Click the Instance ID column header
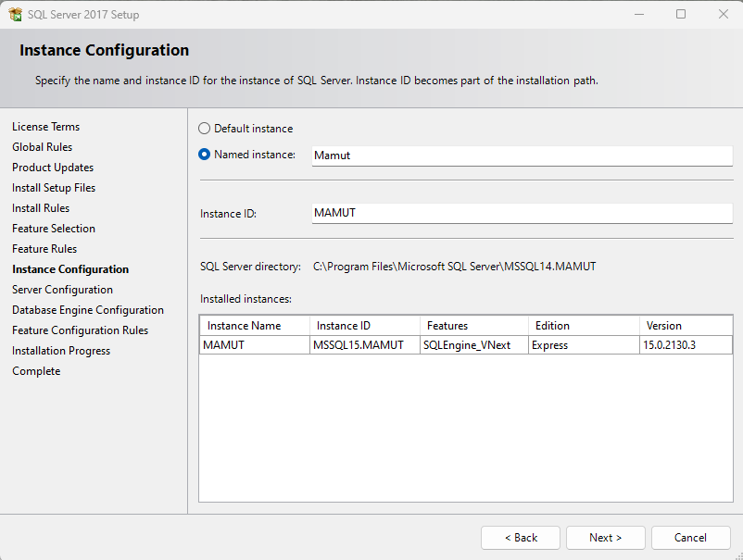743x560 pixels. [365, 326]
